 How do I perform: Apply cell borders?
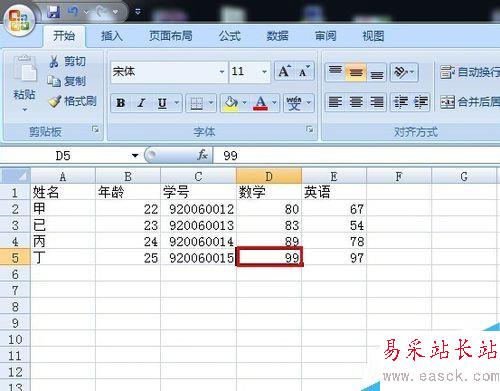[x=197, y=103]
